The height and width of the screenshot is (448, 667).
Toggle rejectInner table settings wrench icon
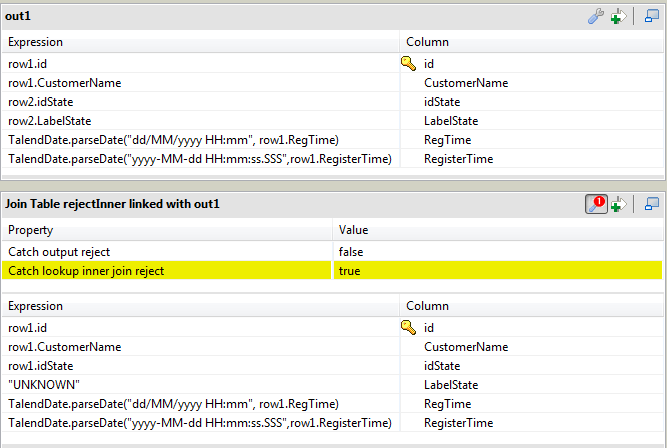[x=595, y=204]
